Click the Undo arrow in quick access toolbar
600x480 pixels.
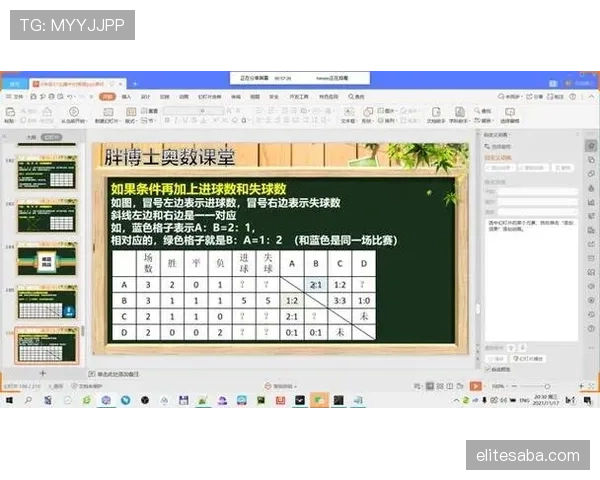click(70, 97)
